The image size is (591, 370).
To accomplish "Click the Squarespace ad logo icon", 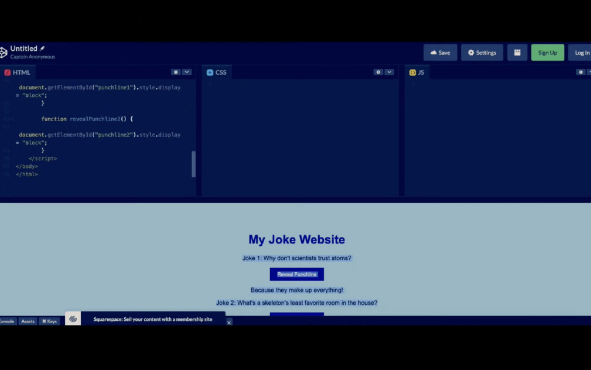I will tap(73, 319).
